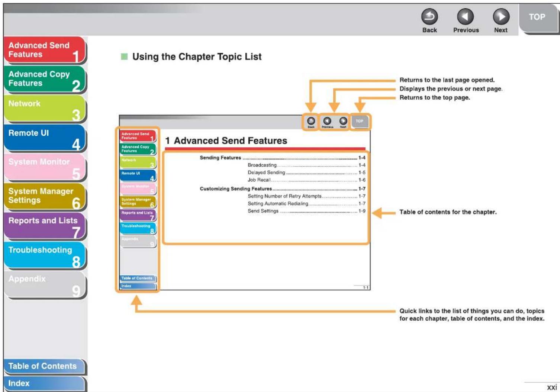Viewport: 560px width, 392px height.
Task: Click the "Sending Features" 1-4 contents entry
Action: tap(282, 158)
